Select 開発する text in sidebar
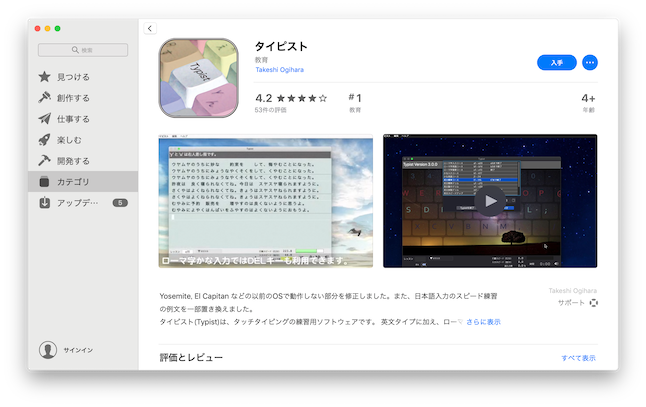 (x=73, y=161)
